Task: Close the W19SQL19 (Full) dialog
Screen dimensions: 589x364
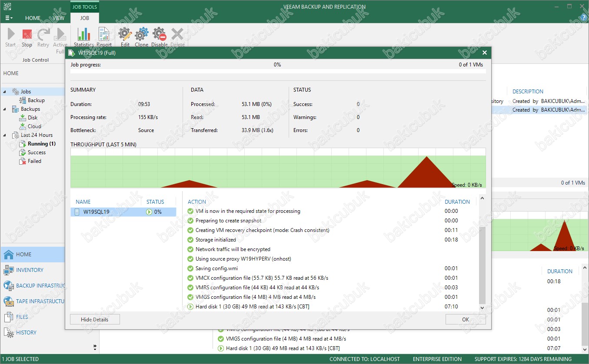Action: pos(485,53)
